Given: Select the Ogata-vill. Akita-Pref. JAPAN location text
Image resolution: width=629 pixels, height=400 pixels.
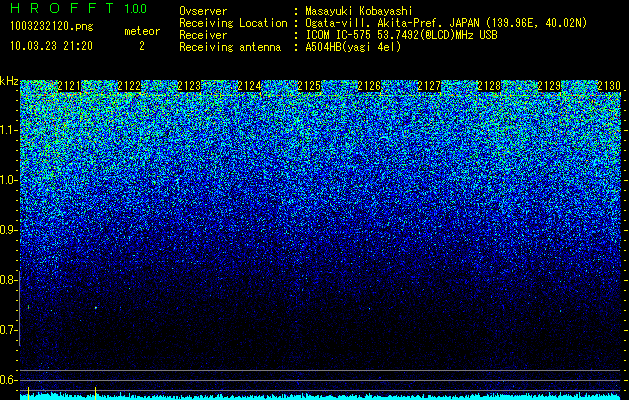Looking at the screenshot, I should [x=446, y=23].
